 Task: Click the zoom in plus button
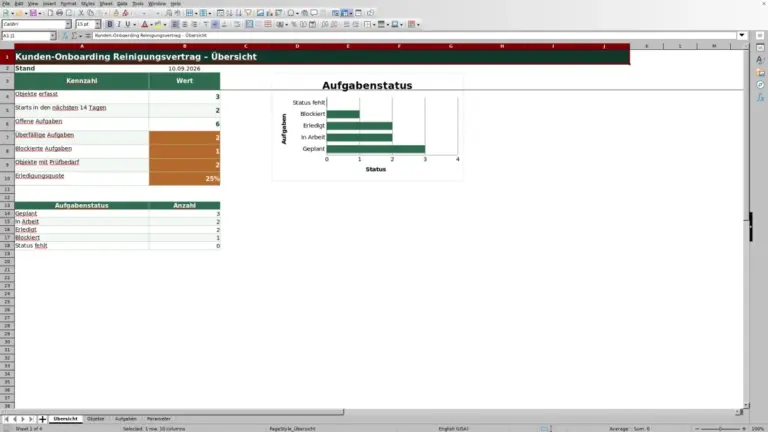[744, 429]
